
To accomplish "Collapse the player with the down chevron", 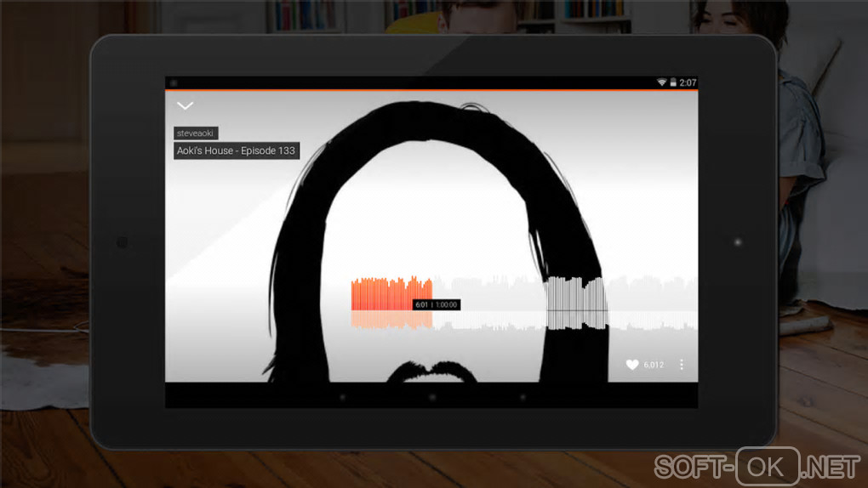I will [185, 105].
